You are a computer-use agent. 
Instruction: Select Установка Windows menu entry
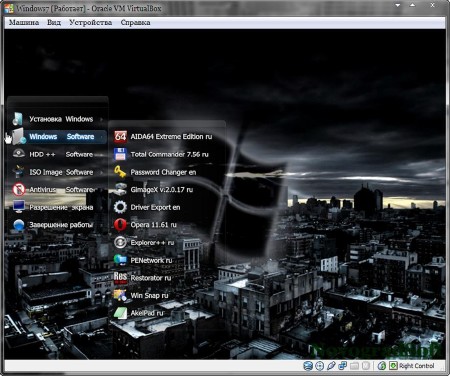point(57,119)
